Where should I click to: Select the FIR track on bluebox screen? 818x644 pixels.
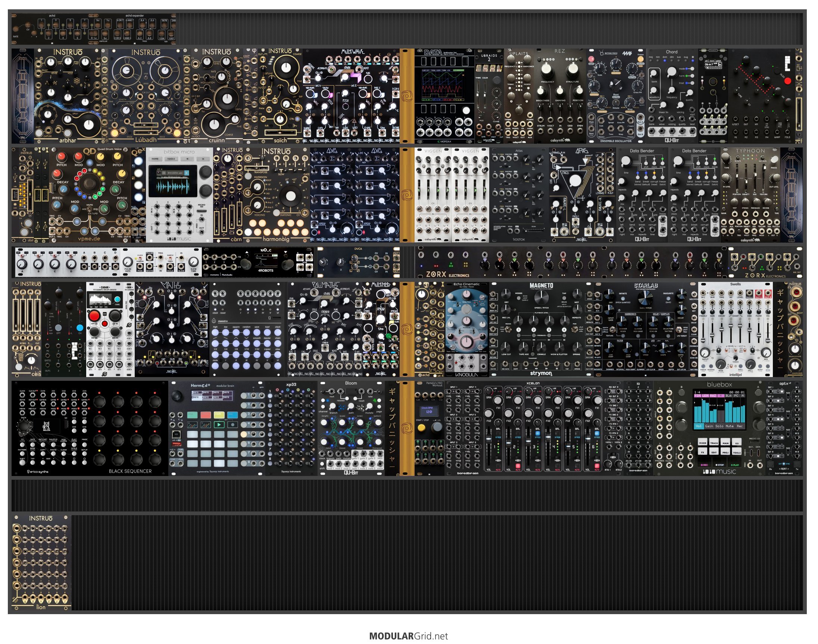(698, 396)
